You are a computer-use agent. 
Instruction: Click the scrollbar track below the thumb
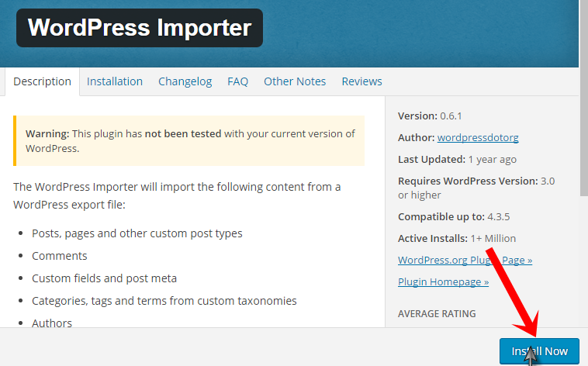pos(584,263)
